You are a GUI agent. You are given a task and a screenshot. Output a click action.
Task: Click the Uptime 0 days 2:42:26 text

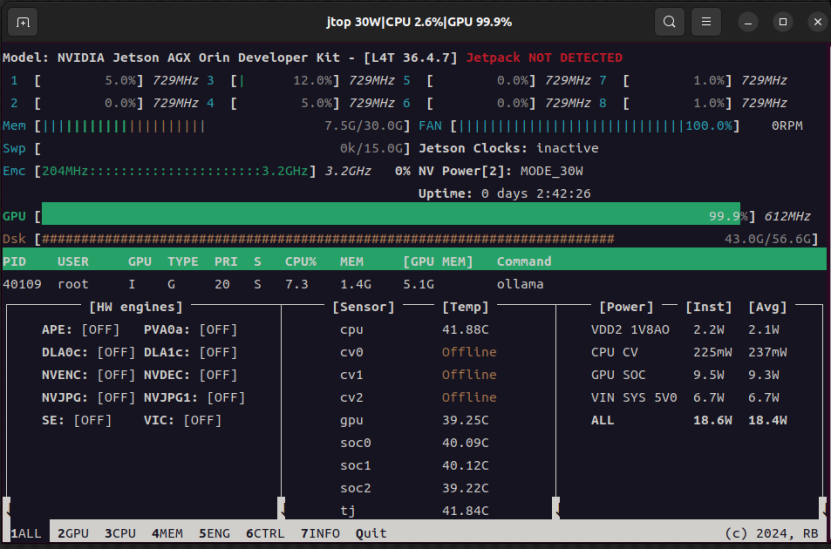[x=505, y=194]
